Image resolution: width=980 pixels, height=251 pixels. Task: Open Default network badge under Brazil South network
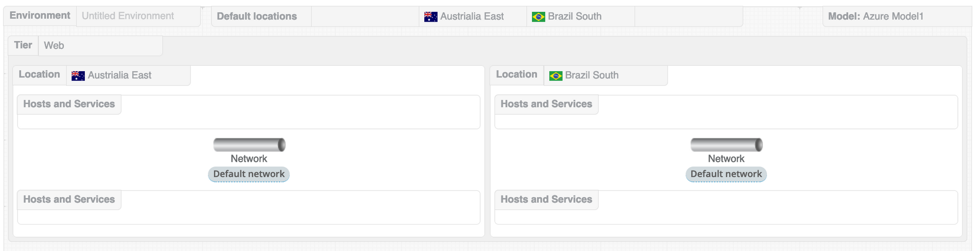pos(726,174)
